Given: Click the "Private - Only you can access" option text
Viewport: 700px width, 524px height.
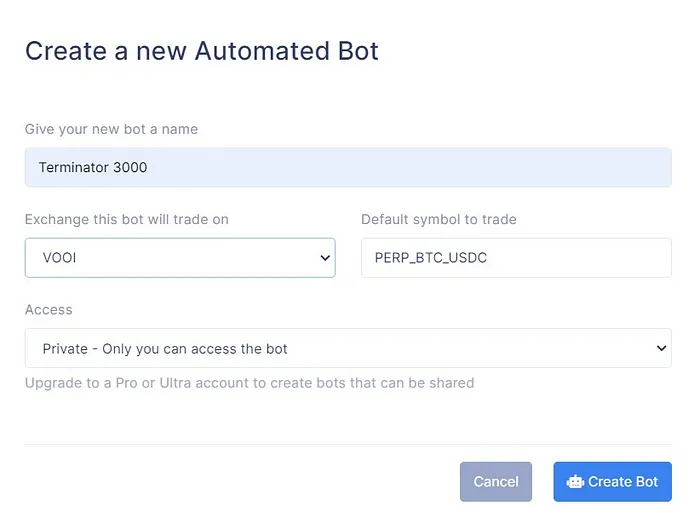Looking at the screenshot, I should click(165, 349).
